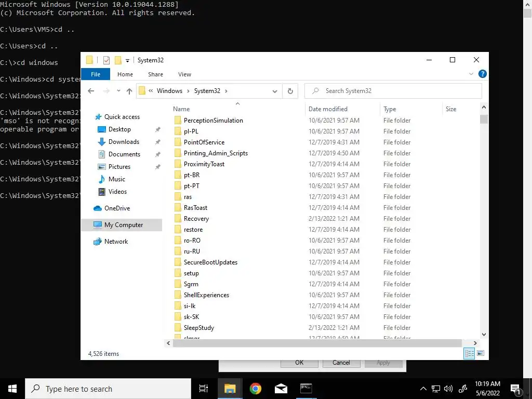The height and width of the screenshot is (399, 532).
Task: Sort by the Size column header
Action: (x=450, y=109)
